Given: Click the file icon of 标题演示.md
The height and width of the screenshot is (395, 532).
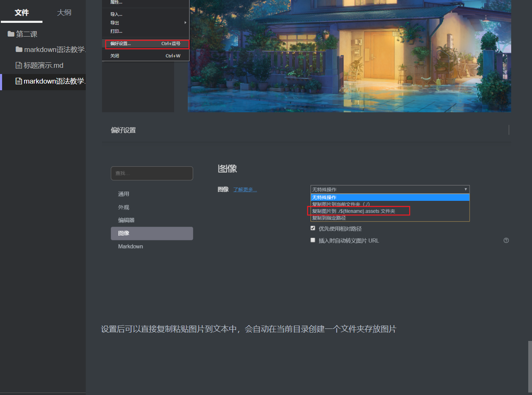Looking at the screenshot, I should (18, 65).
